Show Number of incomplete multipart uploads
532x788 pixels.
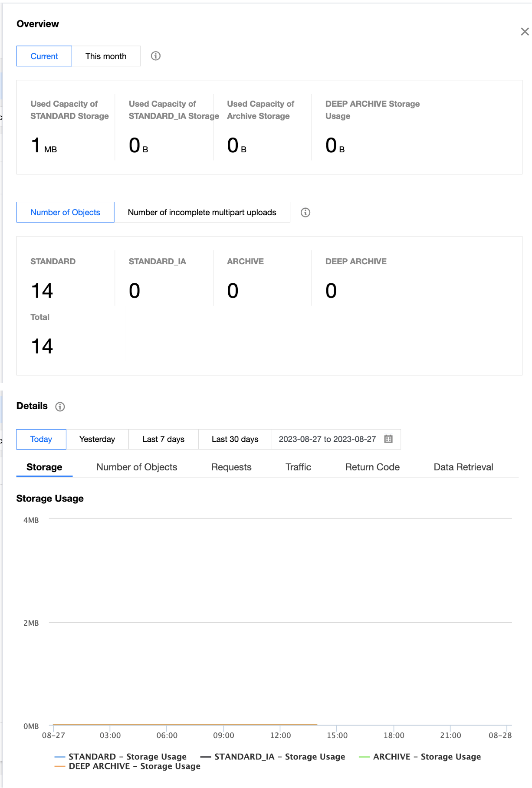[202, 212]
